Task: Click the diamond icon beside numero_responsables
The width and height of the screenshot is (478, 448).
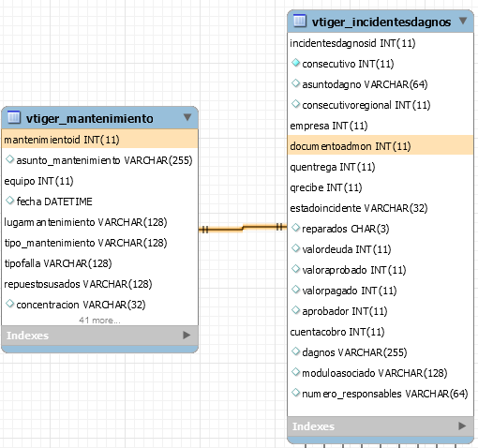Action: tap(295, 393)
